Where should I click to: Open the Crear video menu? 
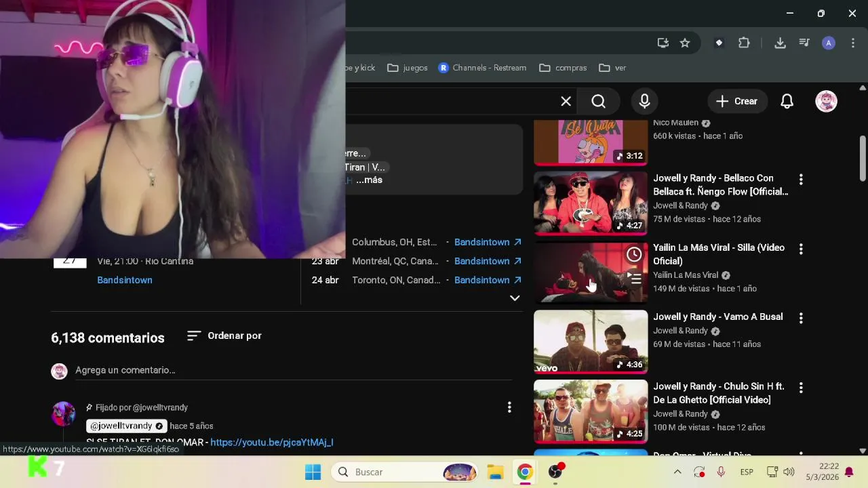click(x=737, y=102)
